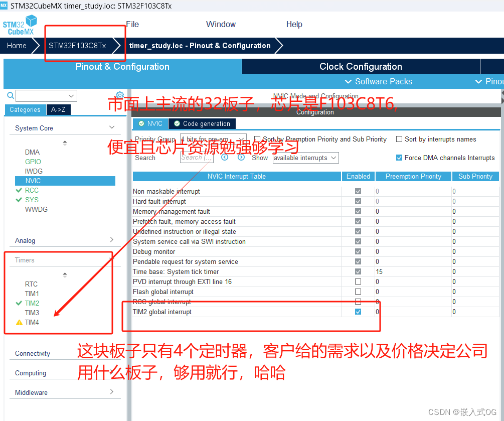Click Debug monitor enabled checkbox
Image resolution: width=504 pixels, height=421 pixels.
coord(358,251)
